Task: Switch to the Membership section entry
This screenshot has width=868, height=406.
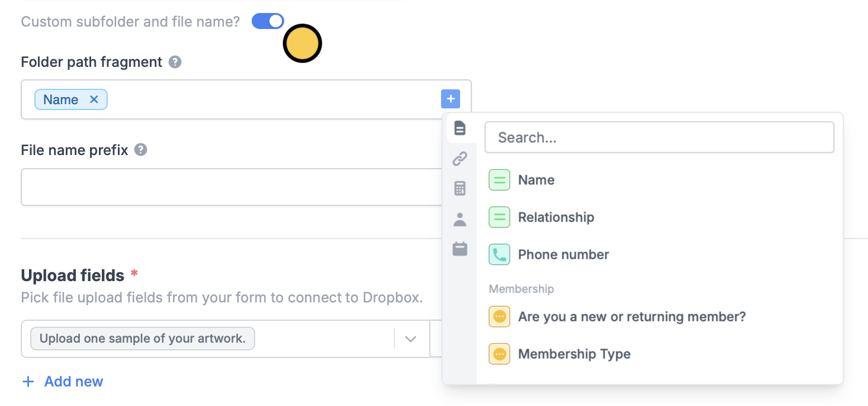Action: tap(521, 289)
